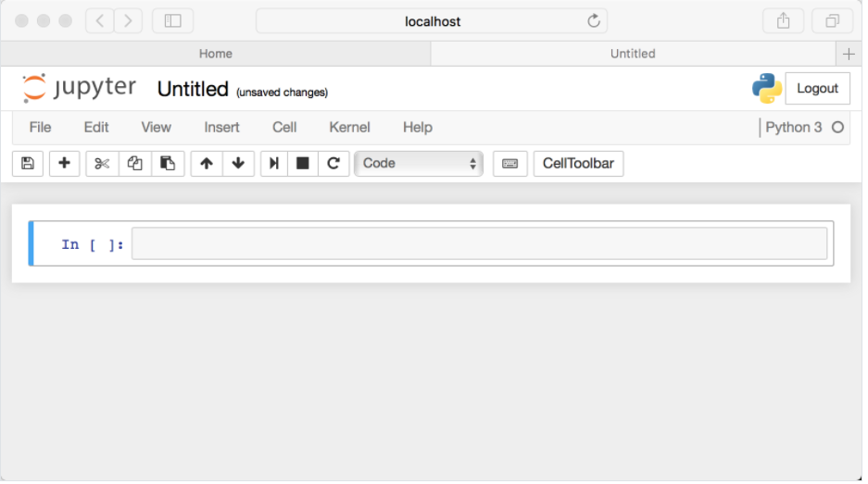868x484 pixels.
Task: Open the File menu
Action: (41, 128)
